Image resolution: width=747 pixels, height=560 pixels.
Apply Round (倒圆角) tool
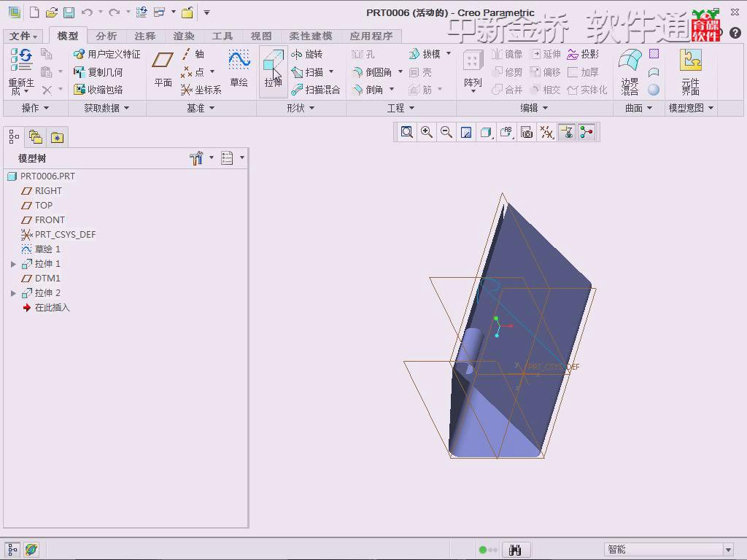tap(371, 72)
